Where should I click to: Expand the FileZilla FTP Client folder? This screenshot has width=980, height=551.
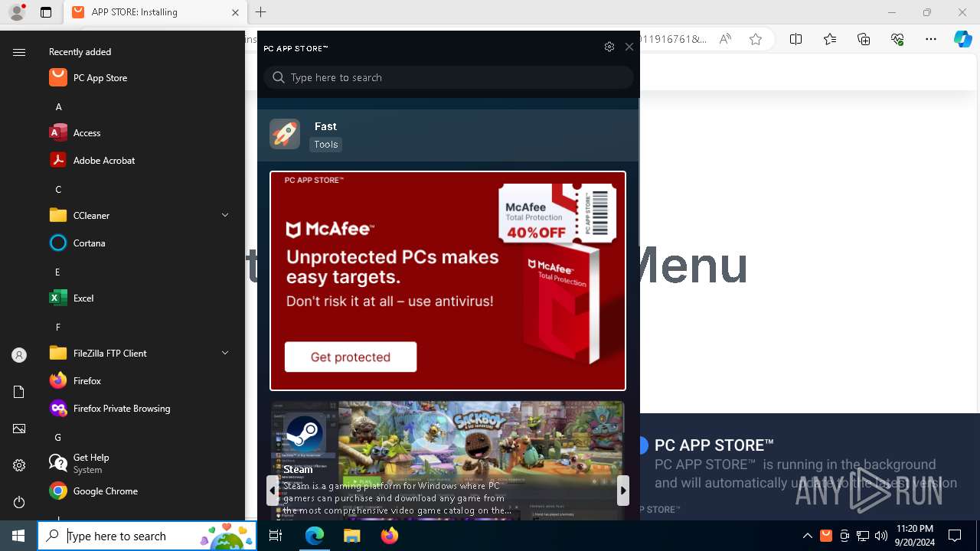coord(225,353)
